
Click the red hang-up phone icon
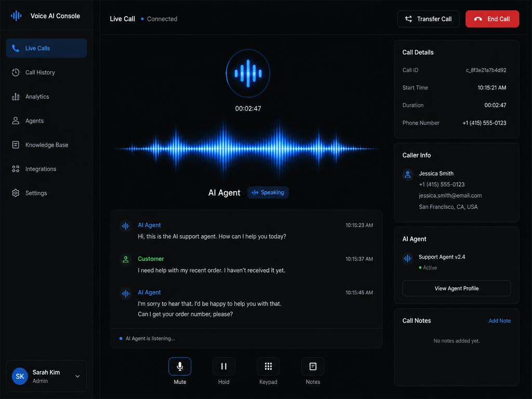click(478, 19)
